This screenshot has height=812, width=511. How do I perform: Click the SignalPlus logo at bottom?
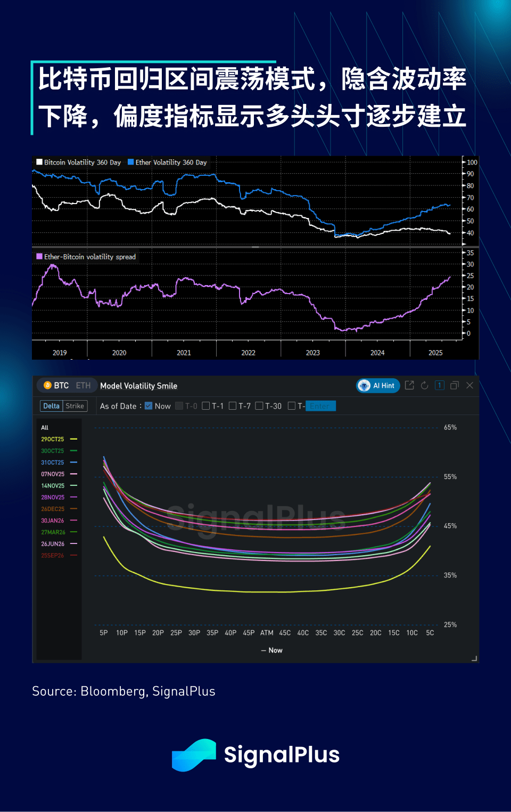(256, 755)
